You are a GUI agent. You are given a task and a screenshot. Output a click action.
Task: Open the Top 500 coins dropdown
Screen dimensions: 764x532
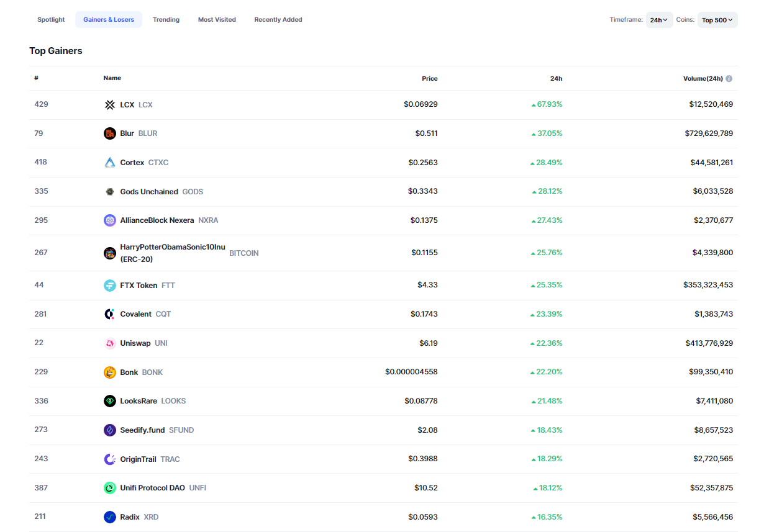717,20
